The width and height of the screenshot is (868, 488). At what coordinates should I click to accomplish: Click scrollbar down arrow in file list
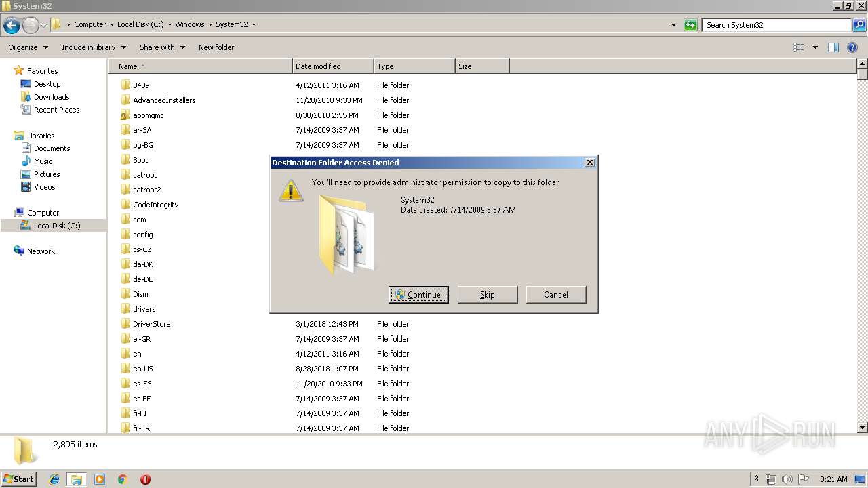point(863,428)
